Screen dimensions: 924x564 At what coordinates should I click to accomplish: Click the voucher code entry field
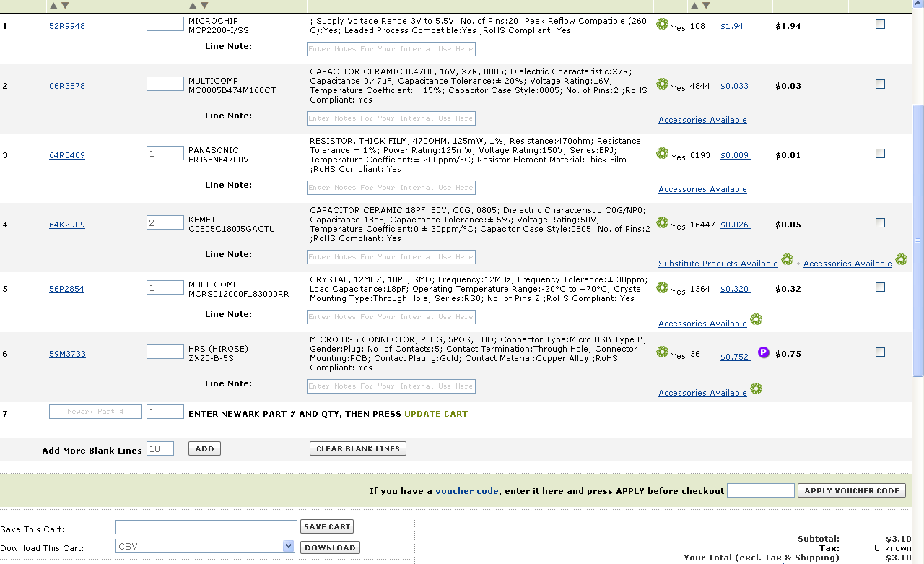761,490
